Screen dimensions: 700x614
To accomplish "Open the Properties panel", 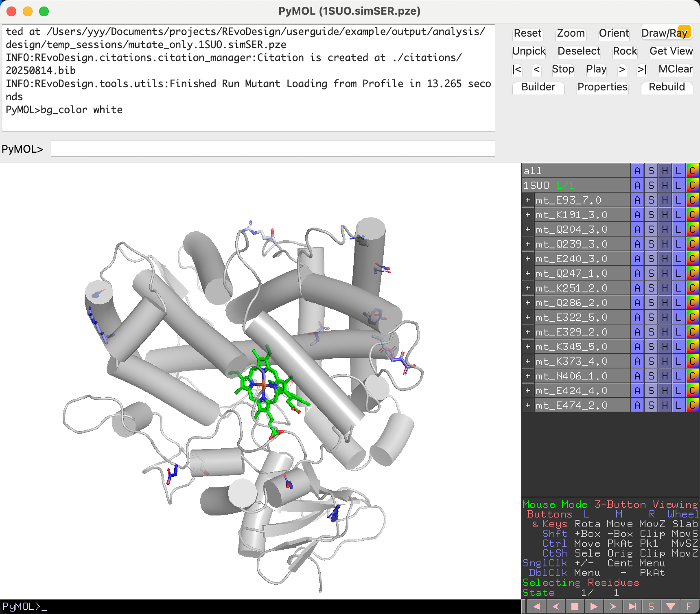I will [x=602, y=87].
